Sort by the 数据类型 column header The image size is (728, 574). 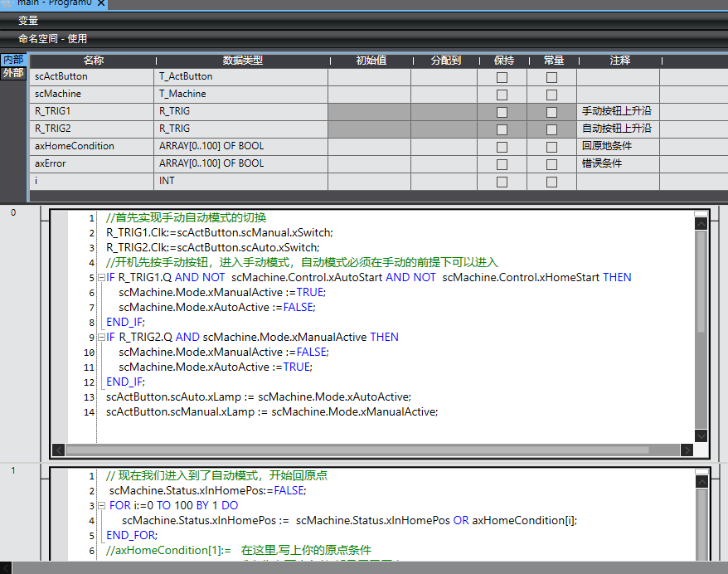(x=242, y=61)
